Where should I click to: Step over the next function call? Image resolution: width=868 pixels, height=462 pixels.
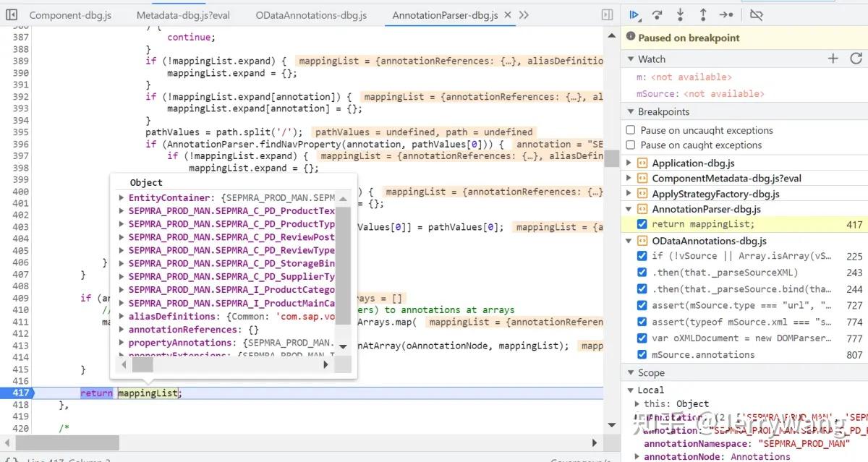tap(657, 14)
